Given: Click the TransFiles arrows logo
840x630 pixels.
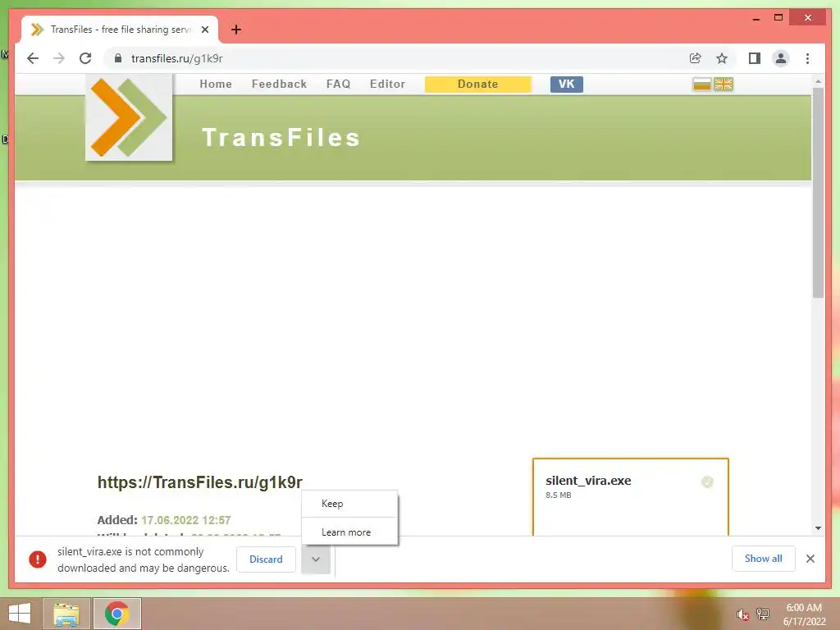Looking at the screenshot, I should coord(129,117).
